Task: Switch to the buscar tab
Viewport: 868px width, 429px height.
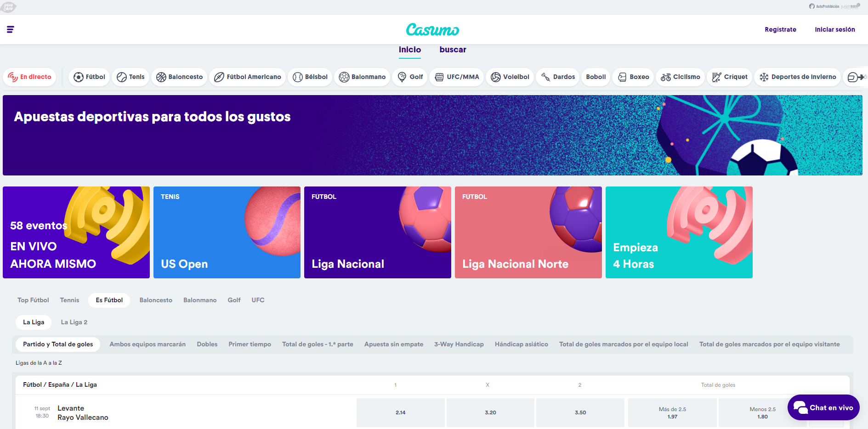Action: pos(453,50)
